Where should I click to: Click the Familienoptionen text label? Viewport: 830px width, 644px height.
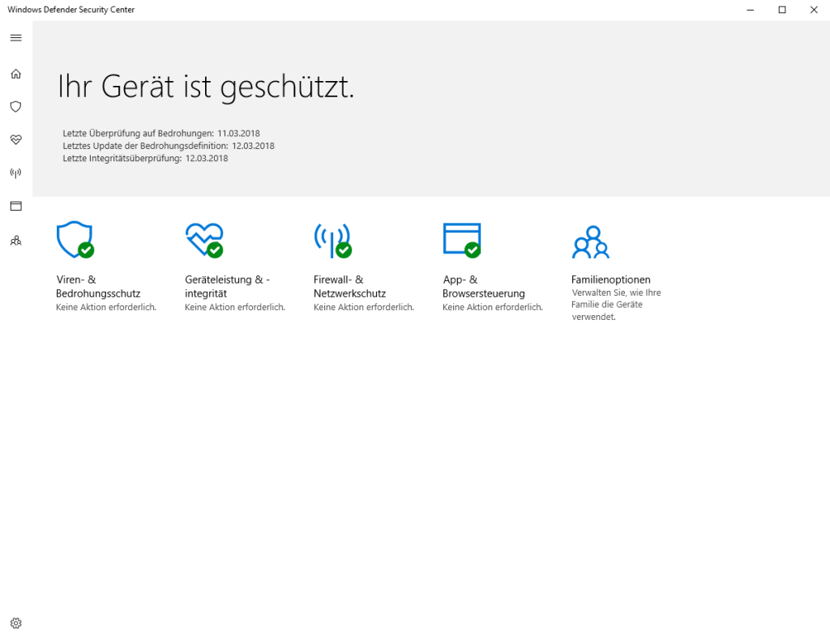[610, 279]
